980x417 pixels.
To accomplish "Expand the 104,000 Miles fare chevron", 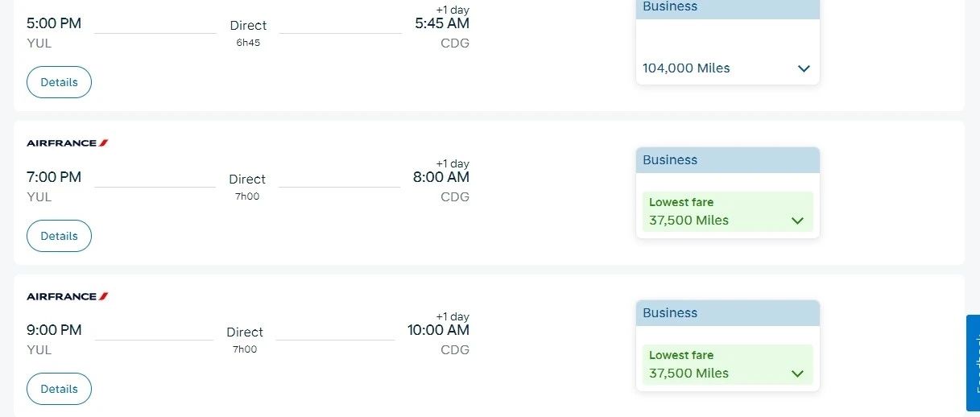I will point(803,68).
